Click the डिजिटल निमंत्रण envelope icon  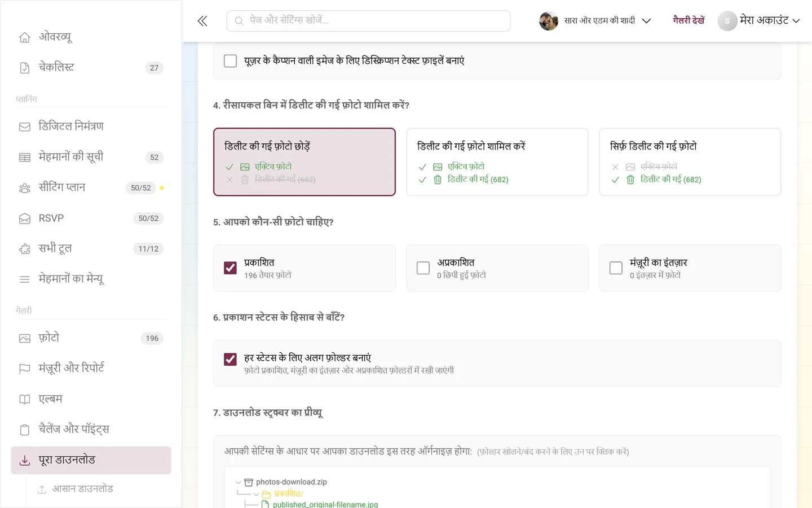[x=25, y=126]
